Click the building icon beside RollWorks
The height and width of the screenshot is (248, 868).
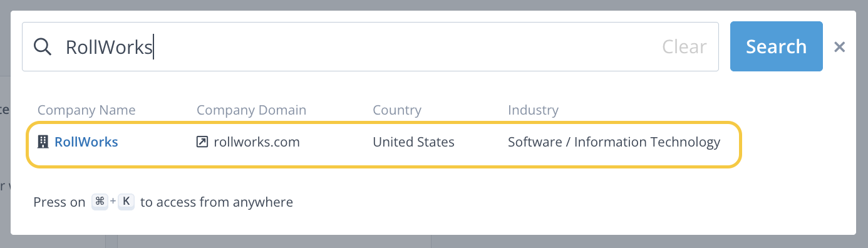click(43, 142)
